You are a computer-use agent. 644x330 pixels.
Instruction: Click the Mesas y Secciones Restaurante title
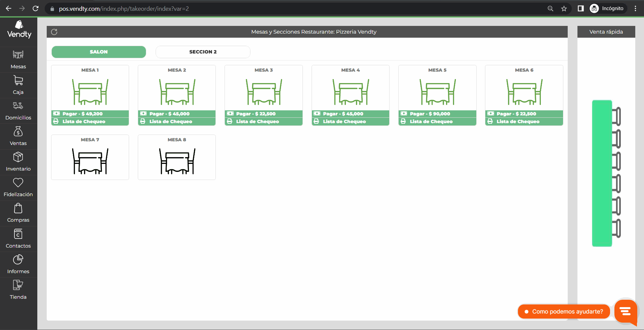pos(314,32)
